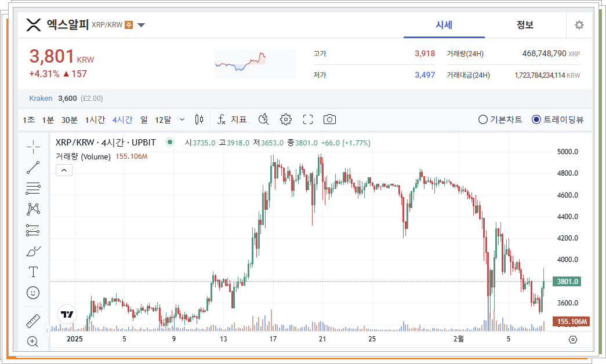
Task: Click the XRP logo icon
Action: point(34,25)
